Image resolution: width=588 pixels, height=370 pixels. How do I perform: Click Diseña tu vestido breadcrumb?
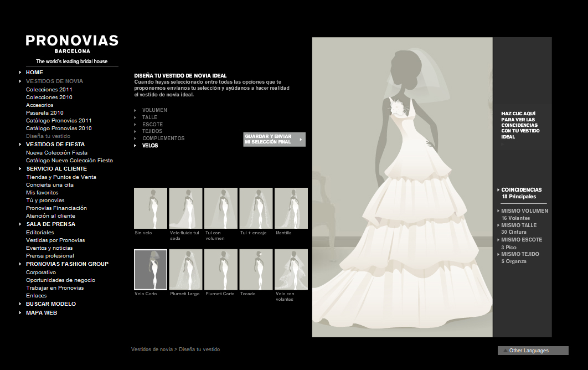(x=199, y=350)
